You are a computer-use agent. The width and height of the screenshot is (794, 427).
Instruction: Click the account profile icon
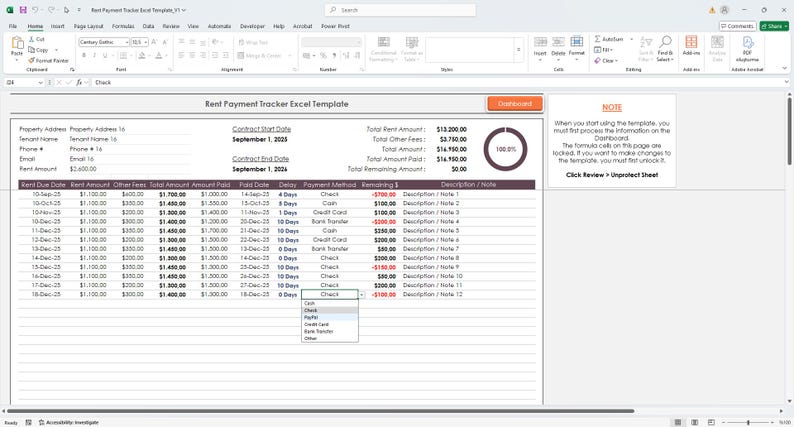tap(725, 10)
